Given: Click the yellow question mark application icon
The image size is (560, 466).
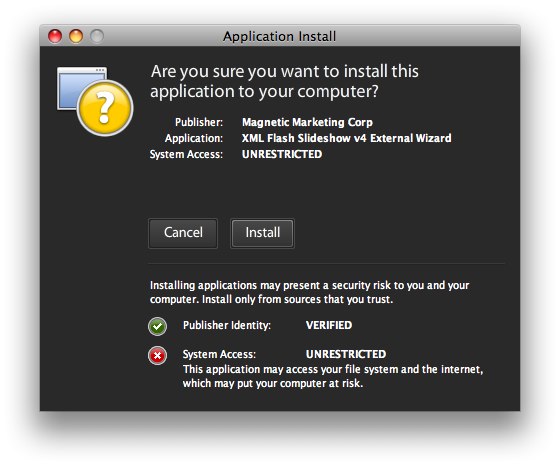Looking at the screenshot, I should click(x=95, y=101).
